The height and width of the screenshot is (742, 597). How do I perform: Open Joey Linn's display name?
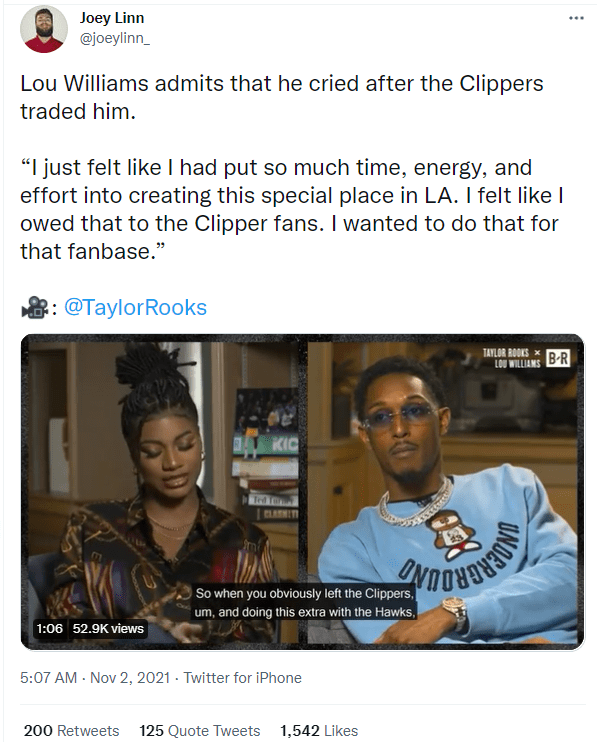click(112, 18)
